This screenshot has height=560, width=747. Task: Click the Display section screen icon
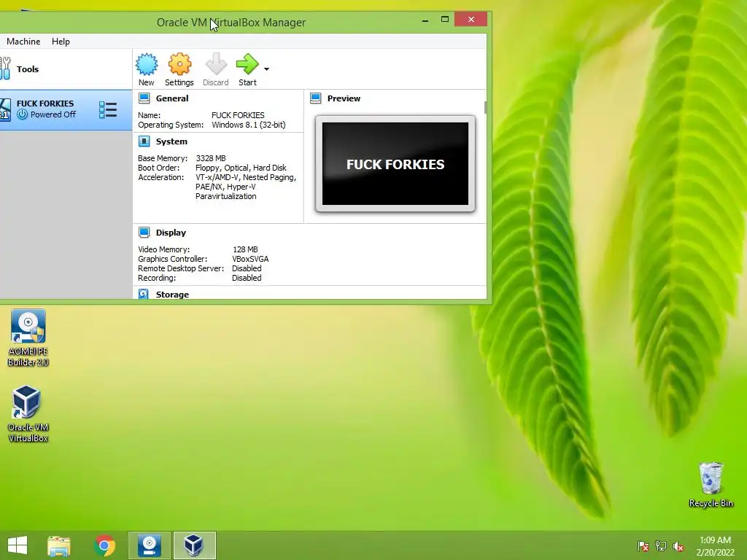tap(144, 233)
